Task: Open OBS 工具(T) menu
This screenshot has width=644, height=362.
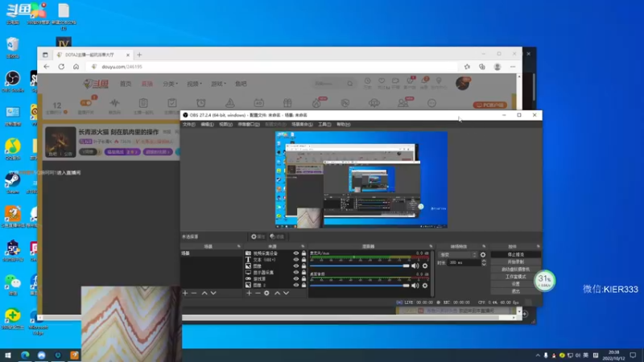Action: tap(324, 125)
